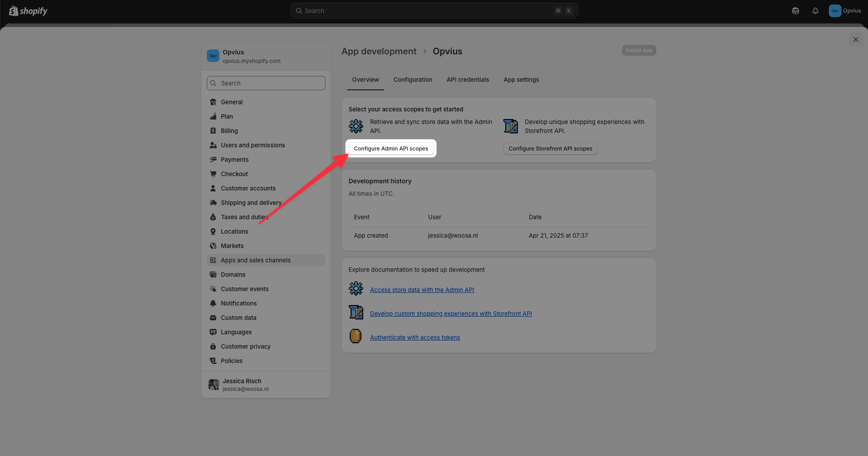Select the App created event cell
This screenshot has width=868, height=456.
[371, 235]
